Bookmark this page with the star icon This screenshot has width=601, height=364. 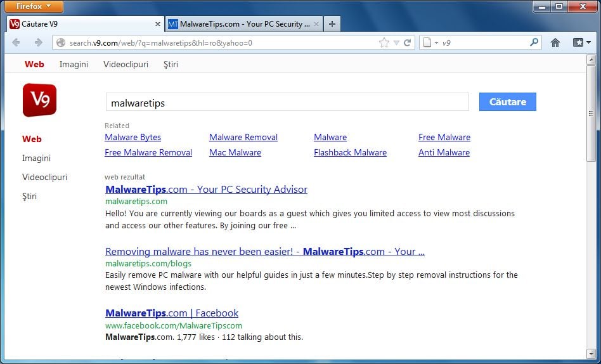384,42
